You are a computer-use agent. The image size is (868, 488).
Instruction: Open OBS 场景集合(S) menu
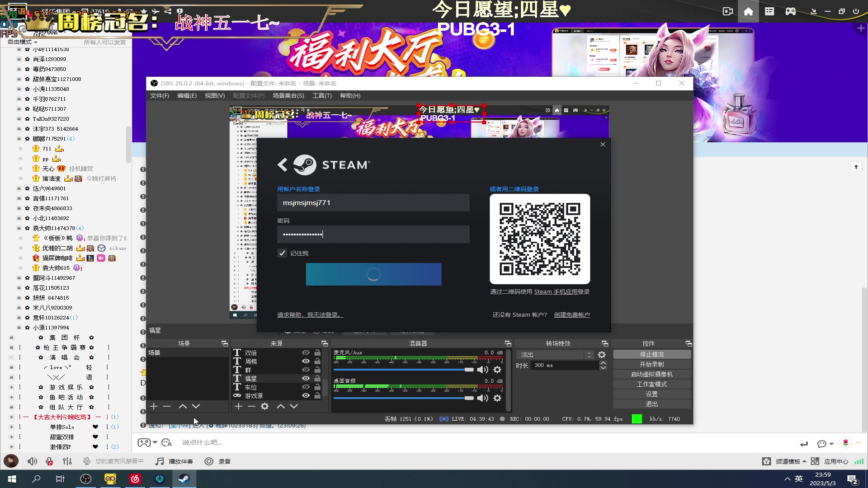[x=288, y=96]
